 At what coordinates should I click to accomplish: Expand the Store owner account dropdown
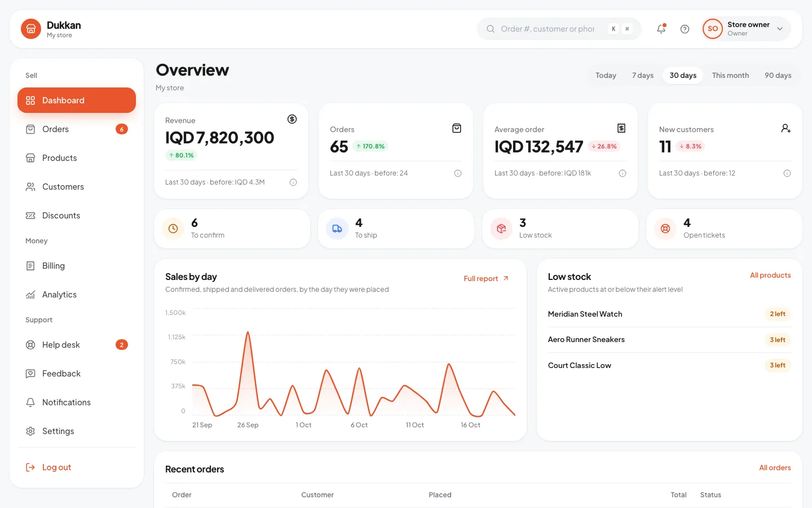[746, 29]
